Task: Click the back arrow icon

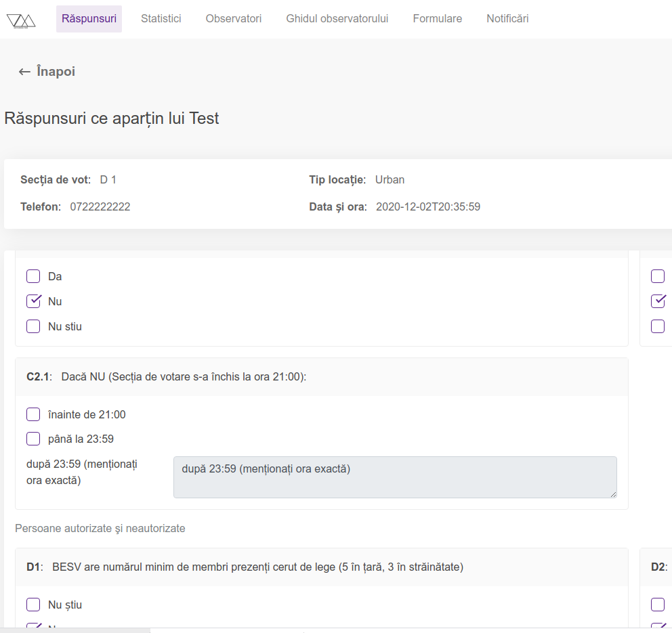Action: [24, 71]
